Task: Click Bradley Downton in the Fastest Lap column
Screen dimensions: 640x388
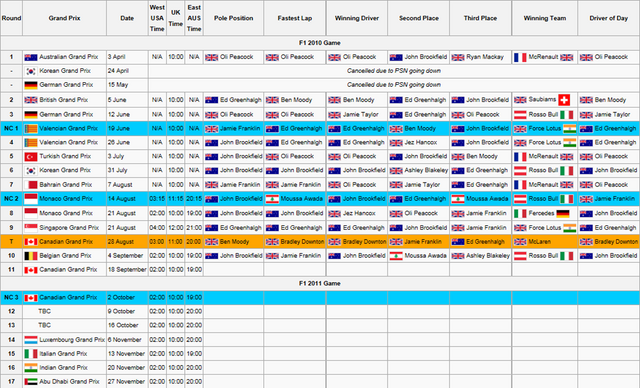Action: click(x=302, y=242)
